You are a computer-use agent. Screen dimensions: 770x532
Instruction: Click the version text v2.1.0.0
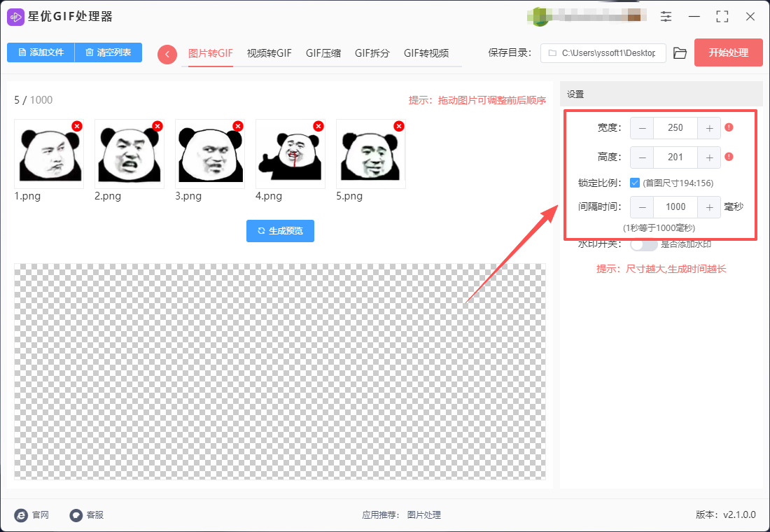pyautogui.click(x=739, y=514)
